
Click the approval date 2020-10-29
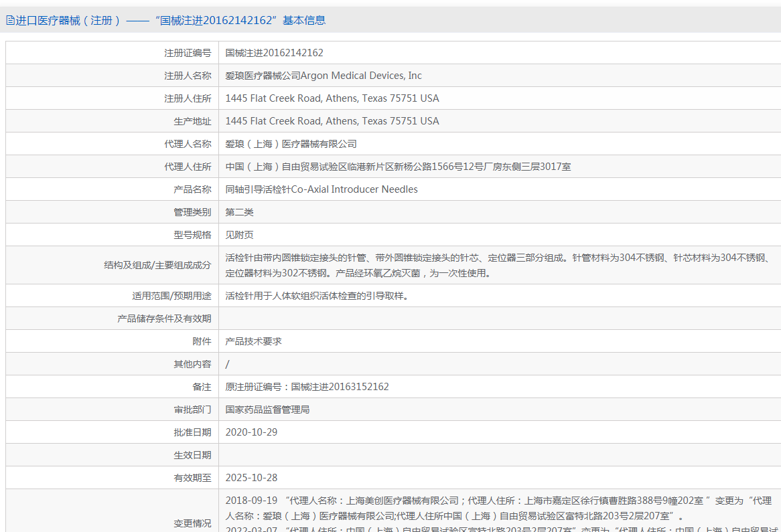tap(251, 432)
